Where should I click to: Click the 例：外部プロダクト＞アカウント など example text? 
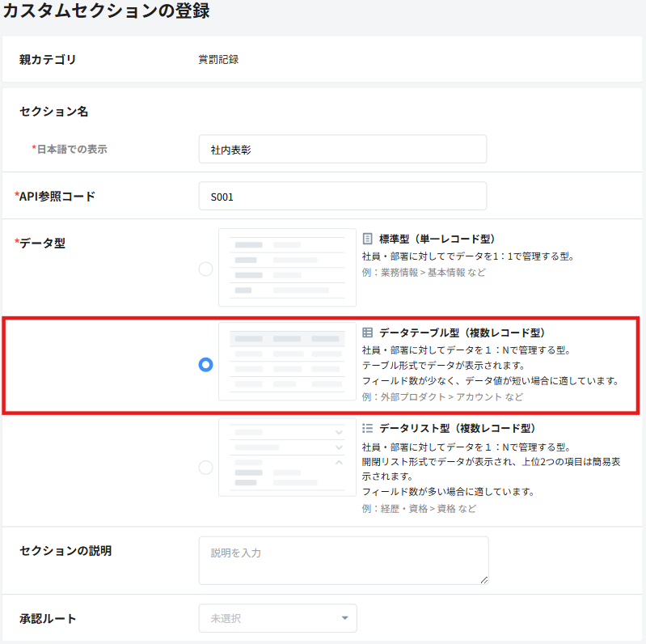(442, 396)
